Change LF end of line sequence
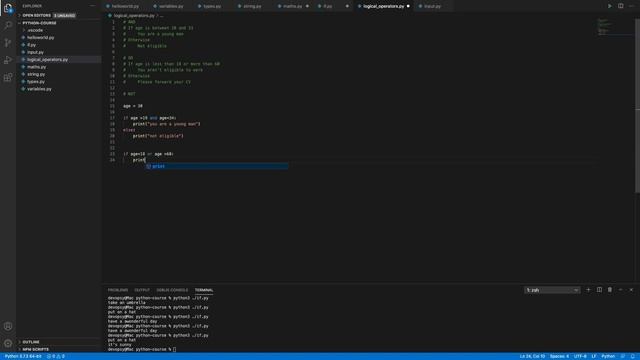640x360 pixels. point(594,356)
